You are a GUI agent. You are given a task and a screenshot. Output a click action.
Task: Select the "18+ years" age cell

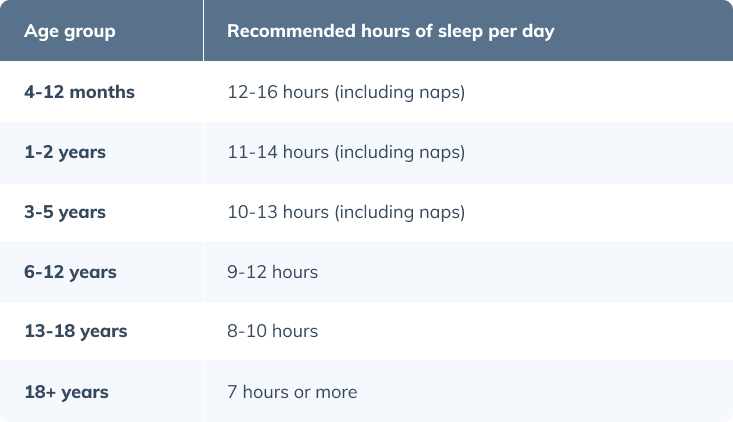tap(66, 391)
